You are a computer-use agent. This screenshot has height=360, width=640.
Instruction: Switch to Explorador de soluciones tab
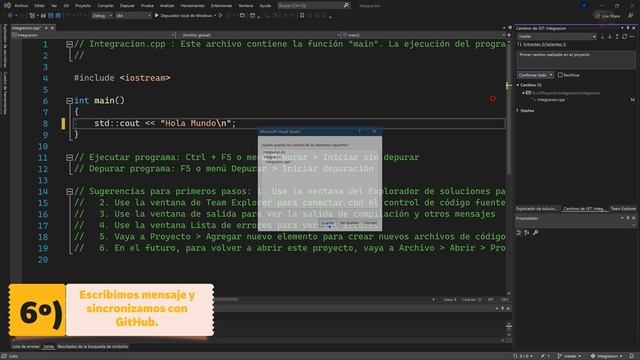pyautogui.click(x=537, y=209)
